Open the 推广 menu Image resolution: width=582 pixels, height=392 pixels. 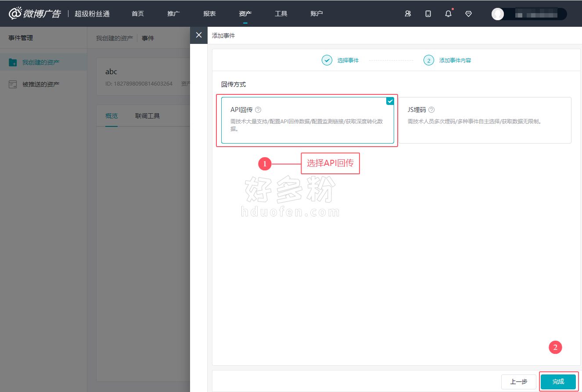click(173, 14)
